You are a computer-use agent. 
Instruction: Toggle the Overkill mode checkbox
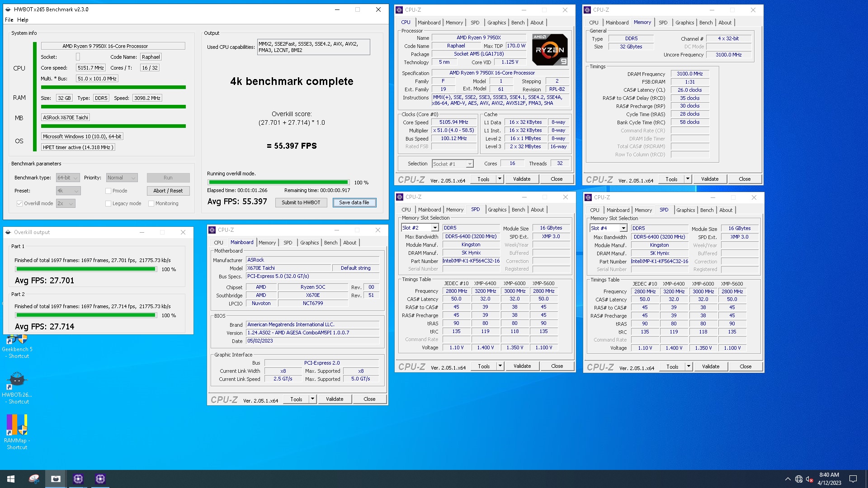(19, 204)
